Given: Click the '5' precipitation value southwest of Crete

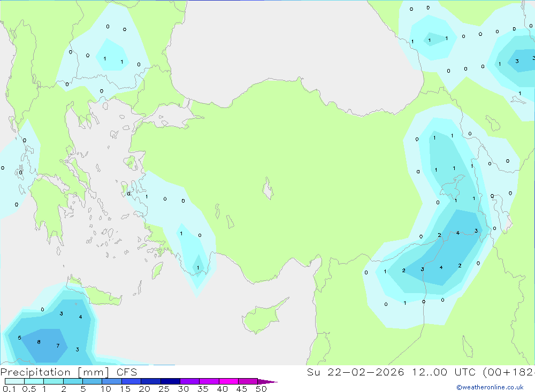Looking at the screenshot, I should [19, 338].
